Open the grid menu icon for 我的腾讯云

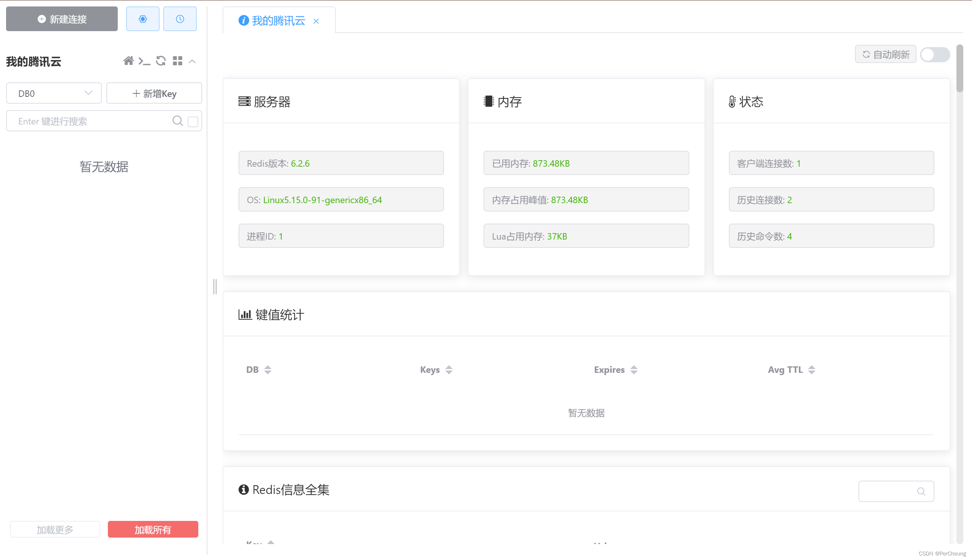point(177,61)
